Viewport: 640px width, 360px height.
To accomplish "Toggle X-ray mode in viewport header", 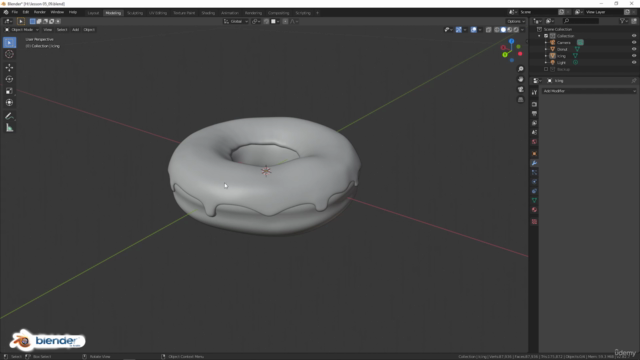I will point(489,30).
